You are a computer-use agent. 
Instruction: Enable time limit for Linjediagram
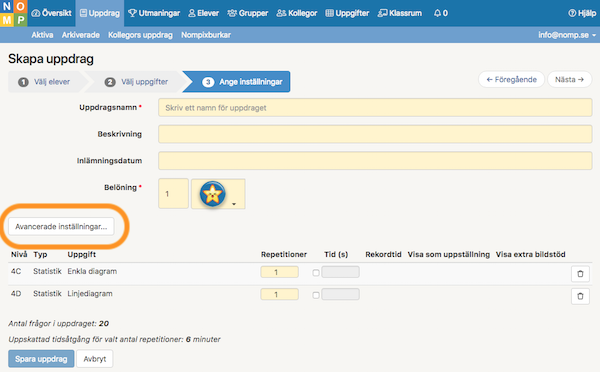tap(316, 295)
